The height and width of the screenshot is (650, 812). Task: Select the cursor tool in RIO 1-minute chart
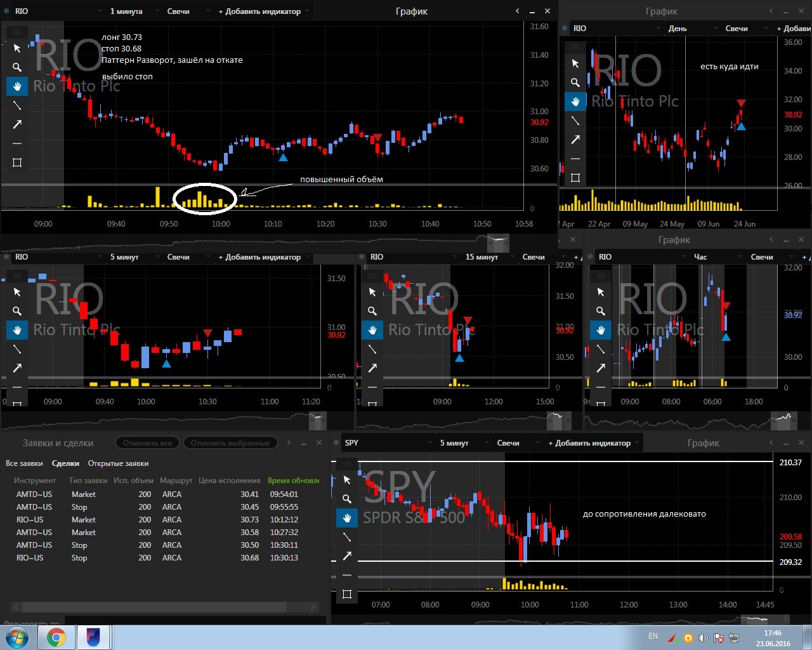pyautogui.click(x=17, y=48)
